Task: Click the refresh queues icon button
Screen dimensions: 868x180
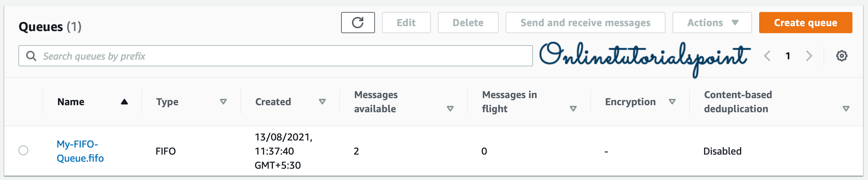Action: [358, 23]
